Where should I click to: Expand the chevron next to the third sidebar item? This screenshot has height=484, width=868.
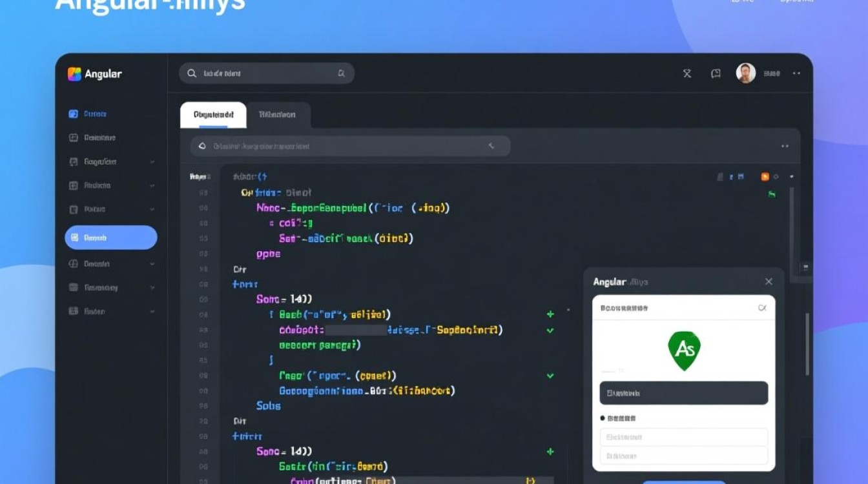coord(152,161)
